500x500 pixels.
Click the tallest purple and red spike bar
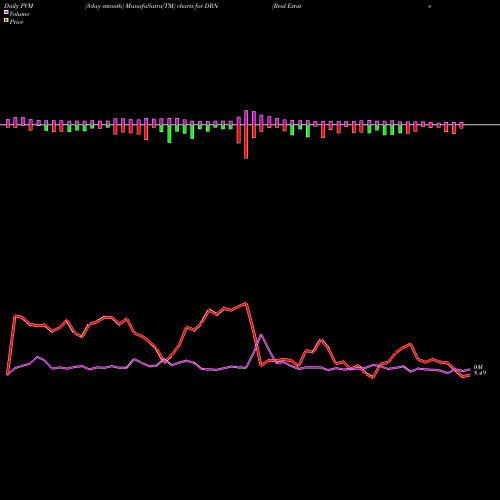[246, 134]
